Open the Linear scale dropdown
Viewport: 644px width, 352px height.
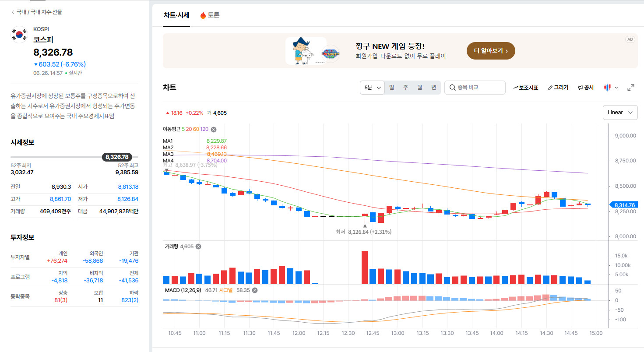point(620,113)
